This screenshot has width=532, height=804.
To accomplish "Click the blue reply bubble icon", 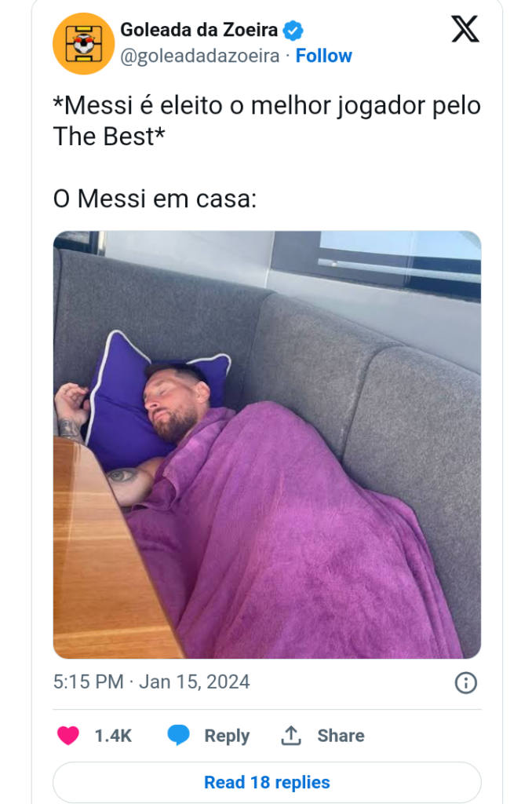I will (x=178, y=735).
